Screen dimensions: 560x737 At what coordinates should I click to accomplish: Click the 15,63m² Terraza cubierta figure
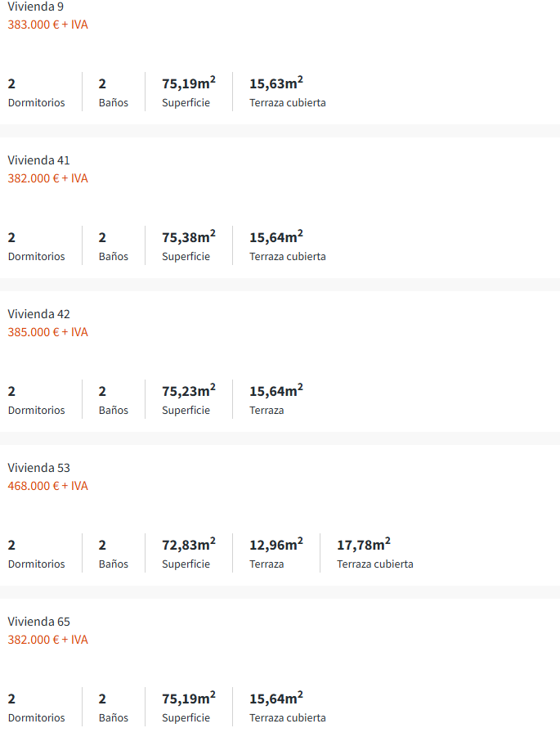coord(276,83)
